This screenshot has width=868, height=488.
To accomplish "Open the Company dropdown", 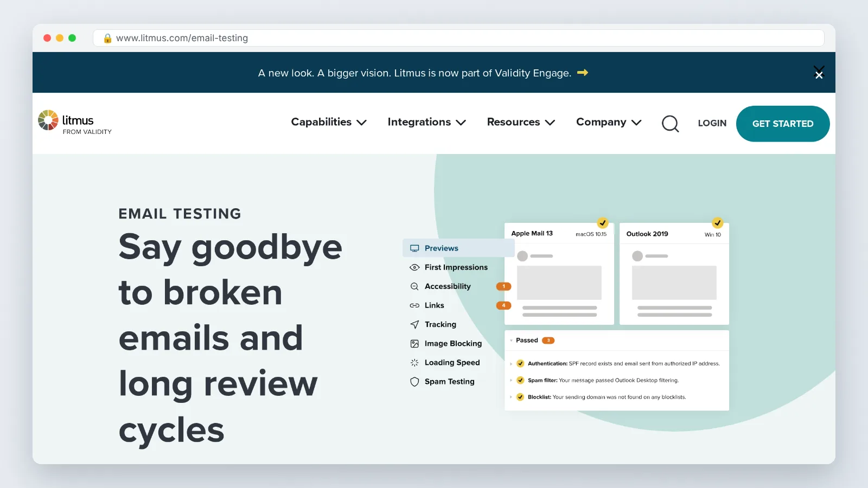I will coord(609,122).
